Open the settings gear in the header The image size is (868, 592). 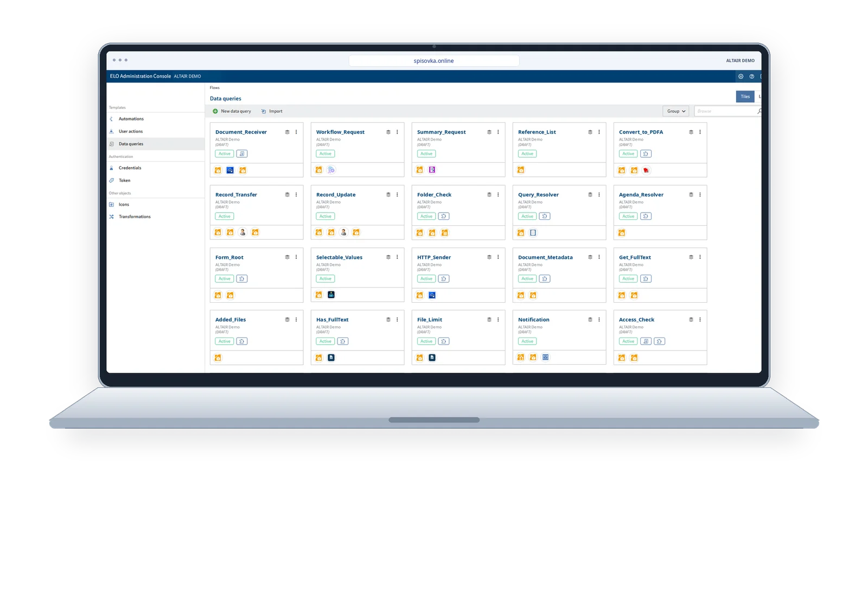pos(741,77)
